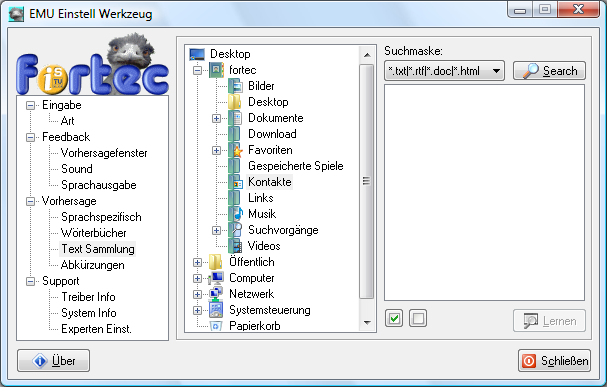Select the Text Sammlung page
607x387 pixels.
point(98,249)
